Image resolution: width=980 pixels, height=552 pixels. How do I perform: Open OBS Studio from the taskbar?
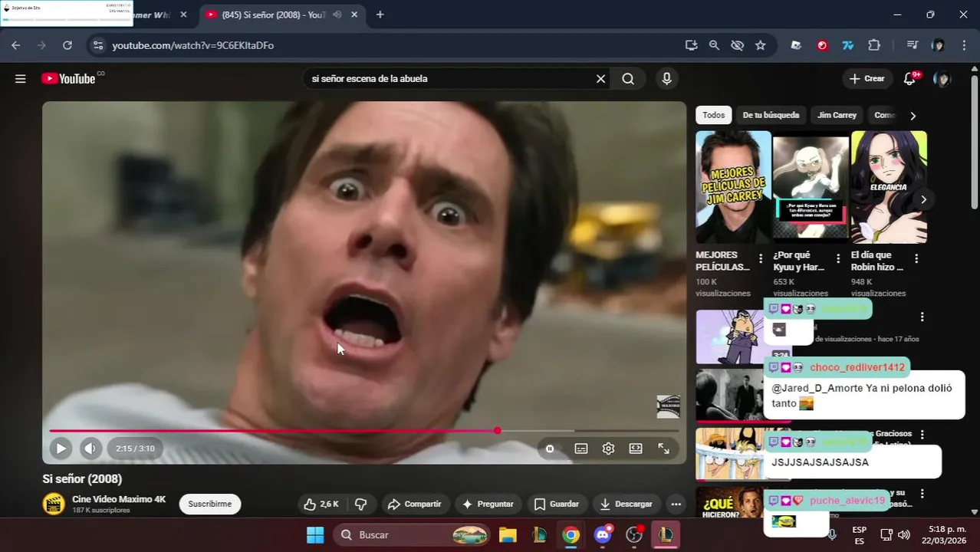pyautogui.click(x=634, y=534)
